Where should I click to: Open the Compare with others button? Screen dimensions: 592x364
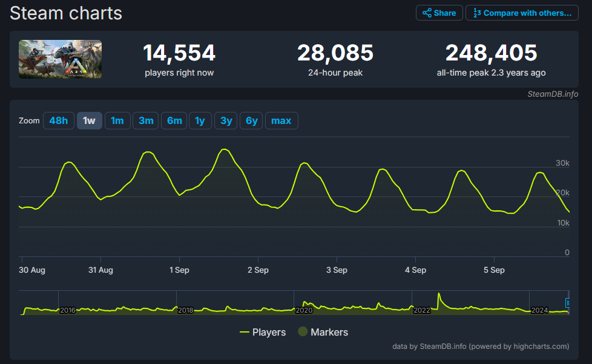(x=522, y=13)
